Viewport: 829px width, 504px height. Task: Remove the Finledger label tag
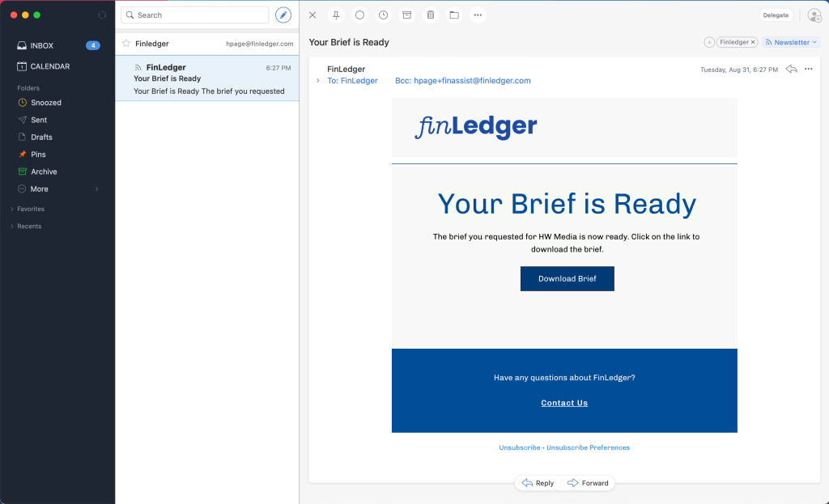[753, 42]
